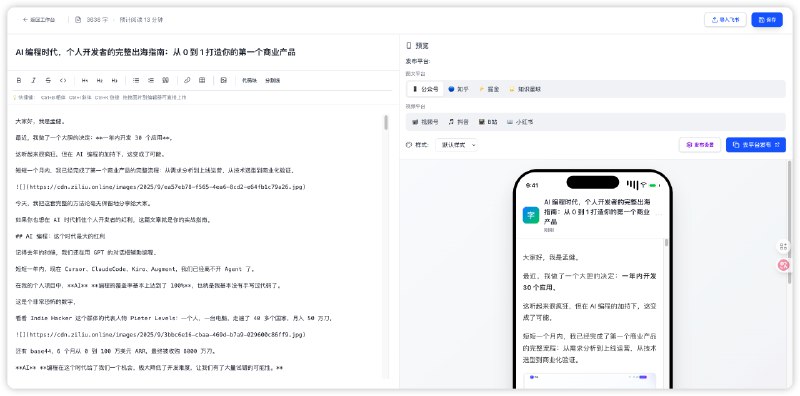Set heading level H3

point(114,81)
